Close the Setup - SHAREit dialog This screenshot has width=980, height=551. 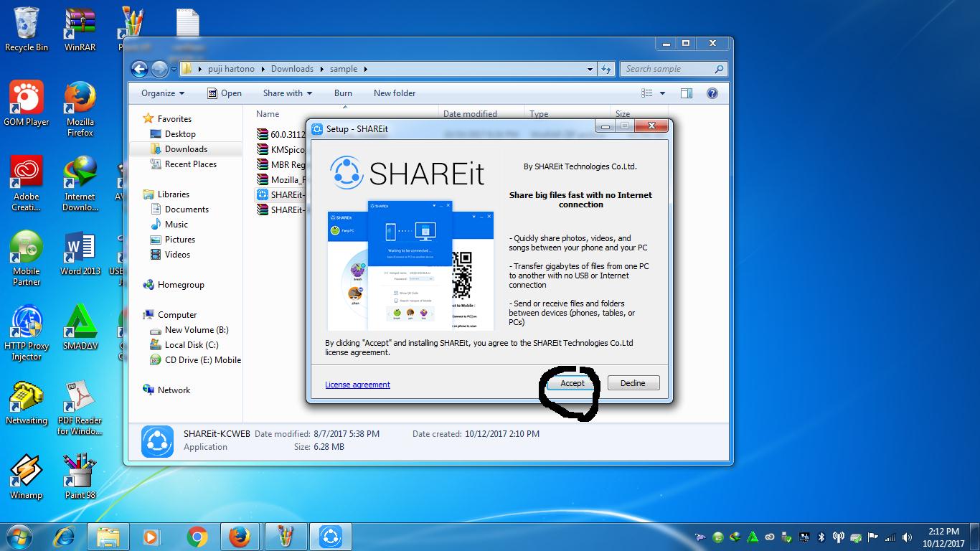coord(651,126)
